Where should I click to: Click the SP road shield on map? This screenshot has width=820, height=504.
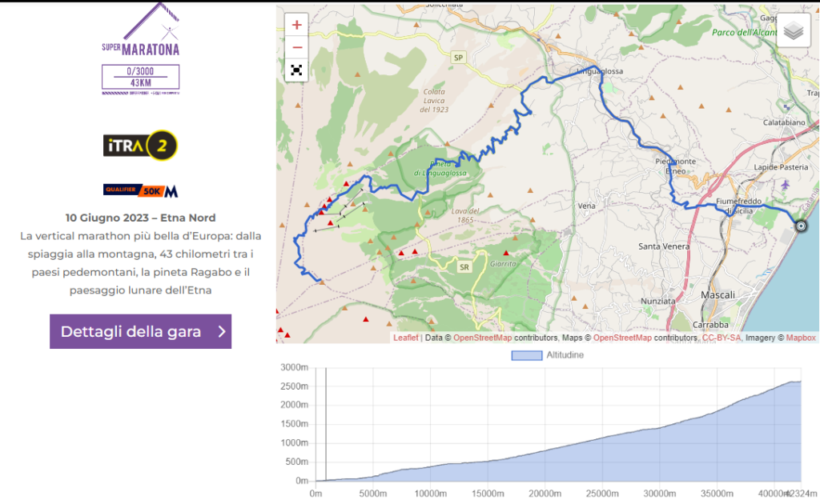coord(458,58)
